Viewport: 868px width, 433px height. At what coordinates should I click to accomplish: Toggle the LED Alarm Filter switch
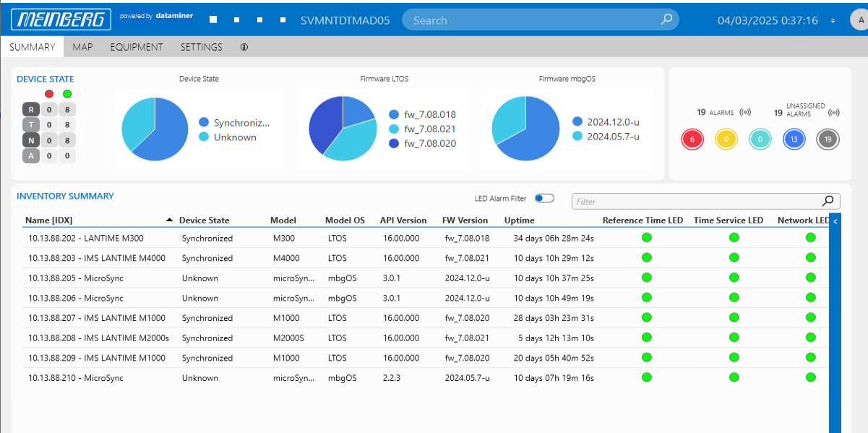pos(544,198)
